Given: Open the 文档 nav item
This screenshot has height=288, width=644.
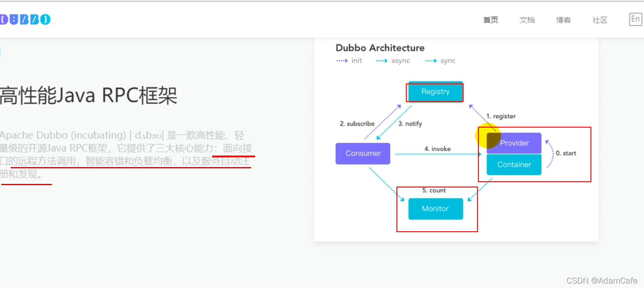Looking at the screenshot, I should point(527,20).
